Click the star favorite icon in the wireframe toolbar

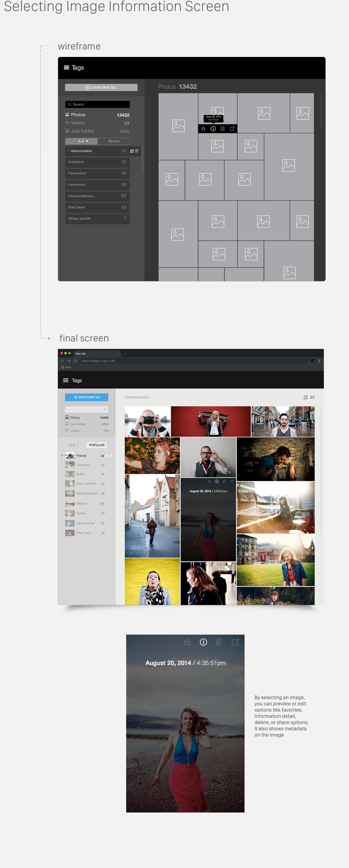(203, 129)
